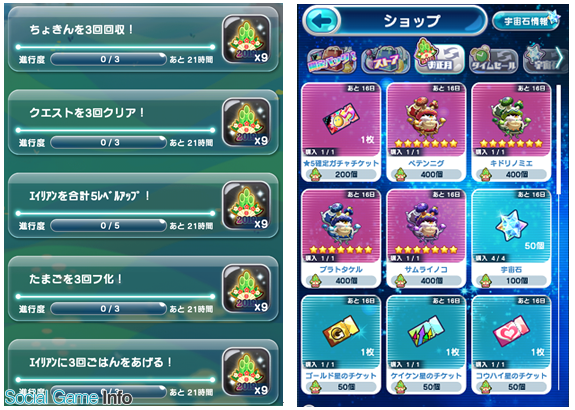Screen dimensions: 575x410
Task: Buy the 宇宙石 50個 star item
Action: (511, 238)
